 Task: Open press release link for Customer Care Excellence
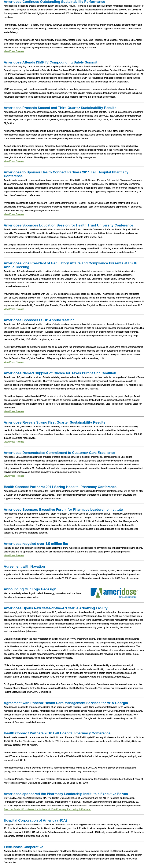pos(14,476)
